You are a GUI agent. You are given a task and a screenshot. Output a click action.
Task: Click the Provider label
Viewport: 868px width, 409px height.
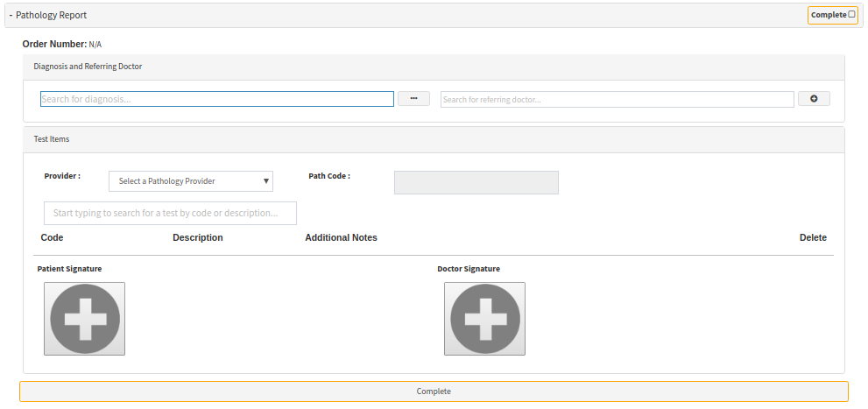[x=62, y=176]
